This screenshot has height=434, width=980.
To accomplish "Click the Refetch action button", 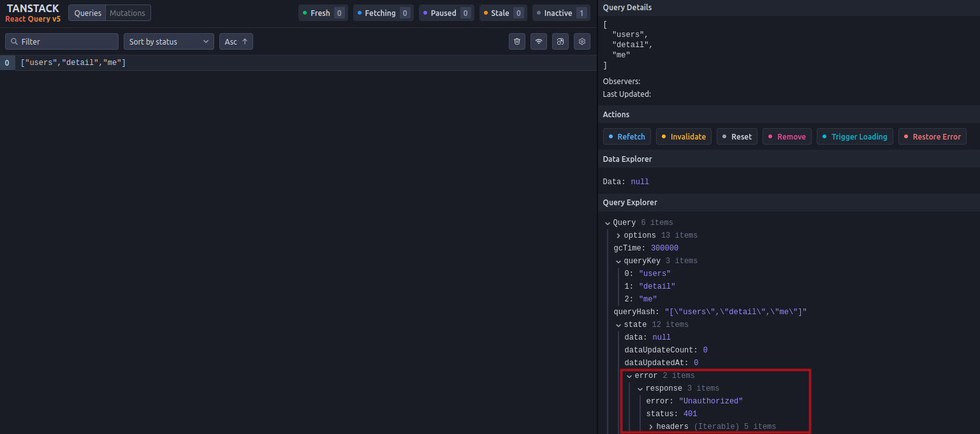I will pyautogui.click(x=627, y=136).
